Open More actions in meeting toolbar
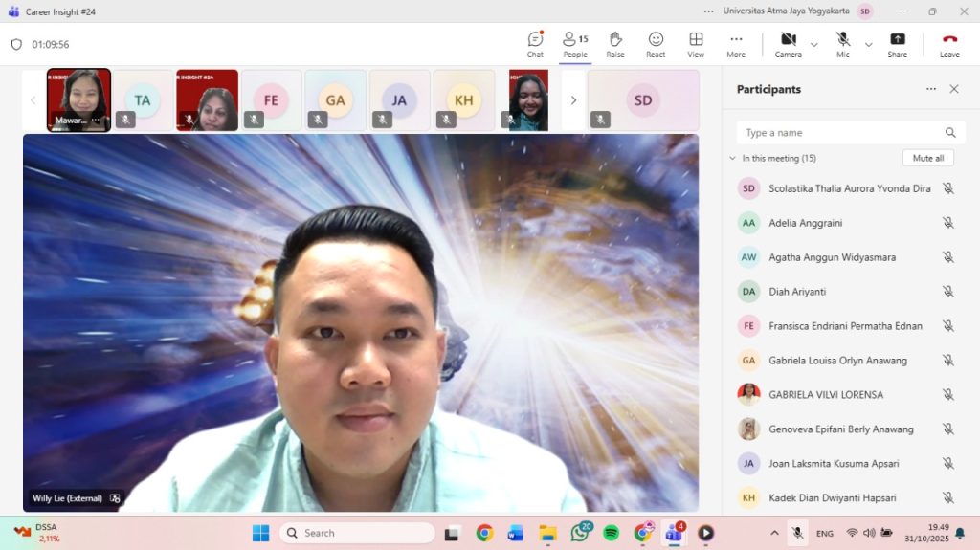This screenshot has width=980, height=550. (x=735, y=44)
